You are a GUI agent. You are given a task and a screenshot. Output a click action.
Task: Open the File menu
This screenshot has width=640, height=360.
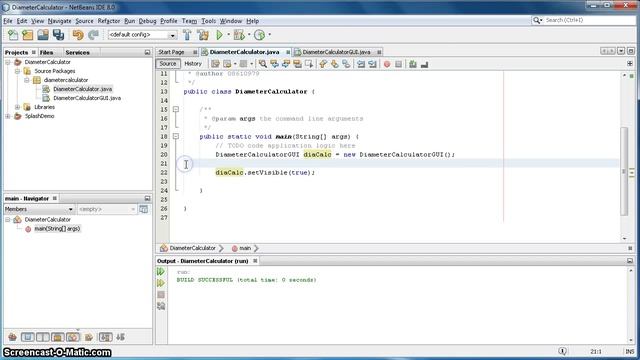click(8, 21)
